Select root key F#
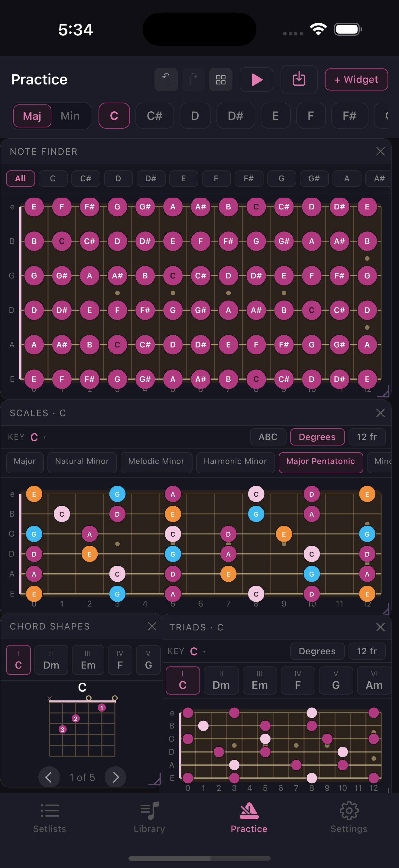Image resolution: width=399 pixels, height=868 pixels. [x=349, y=116]
